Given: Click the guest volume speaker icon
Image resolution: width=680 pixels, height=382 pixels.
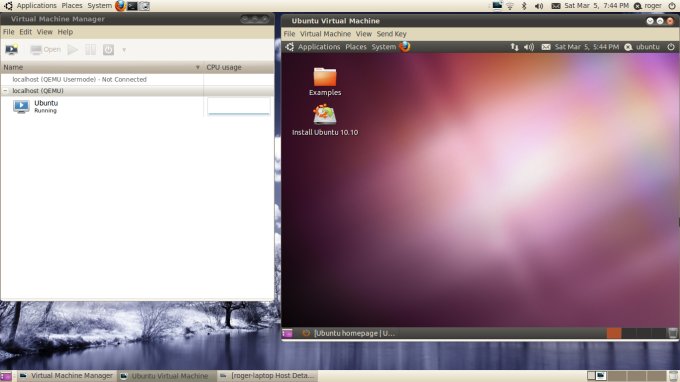Looking at the screenshot, I should click(529, 47).
